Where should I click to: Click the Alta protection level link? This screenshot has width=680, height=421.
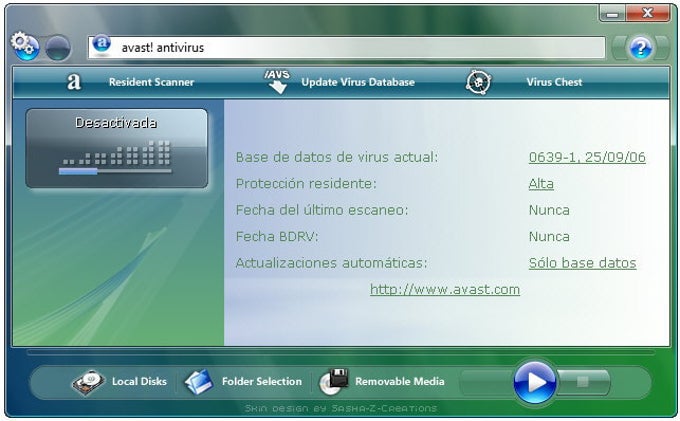[x=541, y=184]
